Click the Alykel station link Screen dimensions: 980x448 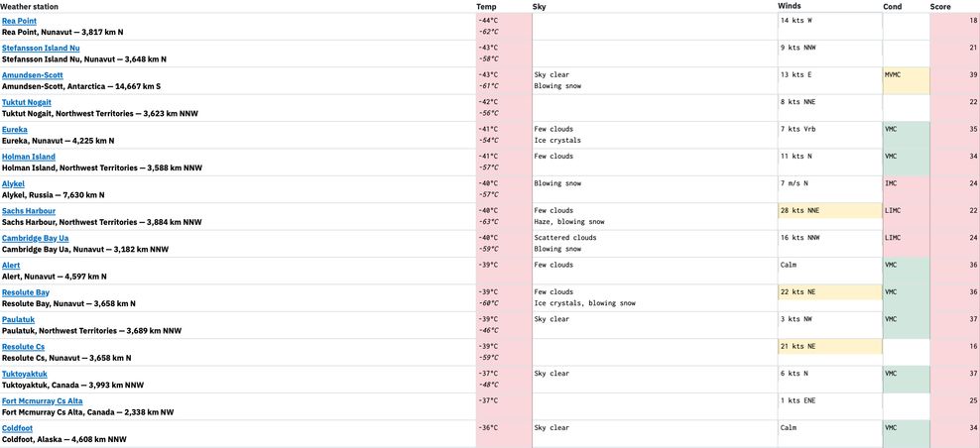tap(14, 184)
